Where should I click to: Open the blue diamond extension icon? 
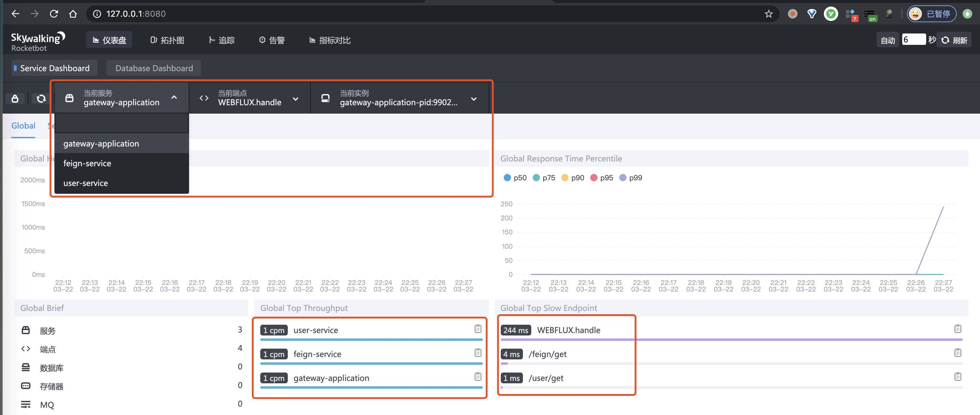pos(812,14)
